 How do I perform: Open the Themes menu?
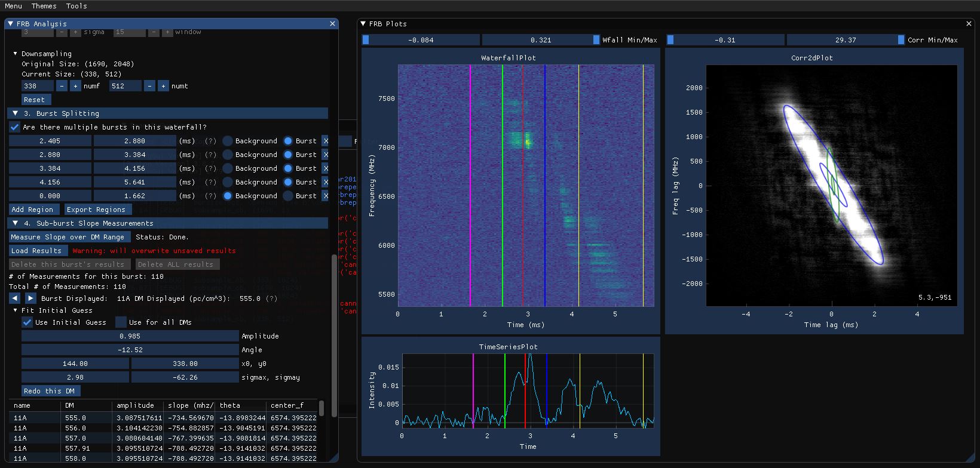coord(44,6)
